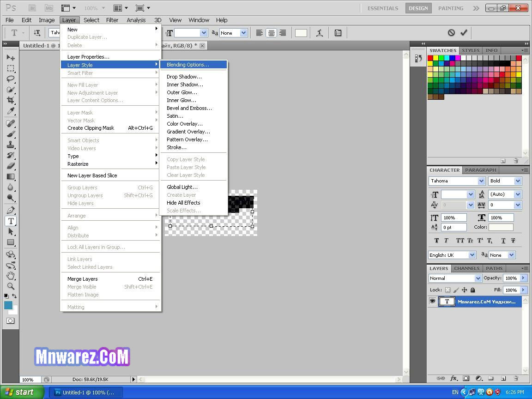Viewport: 532px width, 399px height.
Task: Toggle All Caps in Character panel
Action: 460,240
